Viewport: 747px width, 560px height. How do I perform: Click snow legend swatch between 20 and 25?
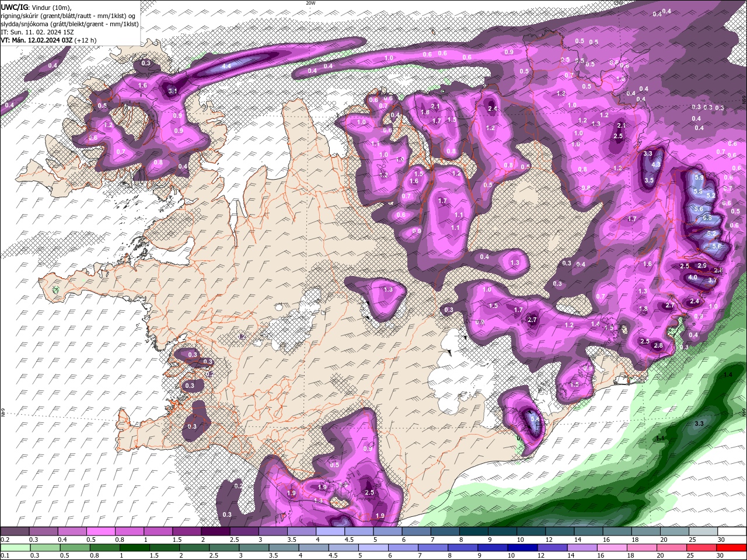click(674, 531)
